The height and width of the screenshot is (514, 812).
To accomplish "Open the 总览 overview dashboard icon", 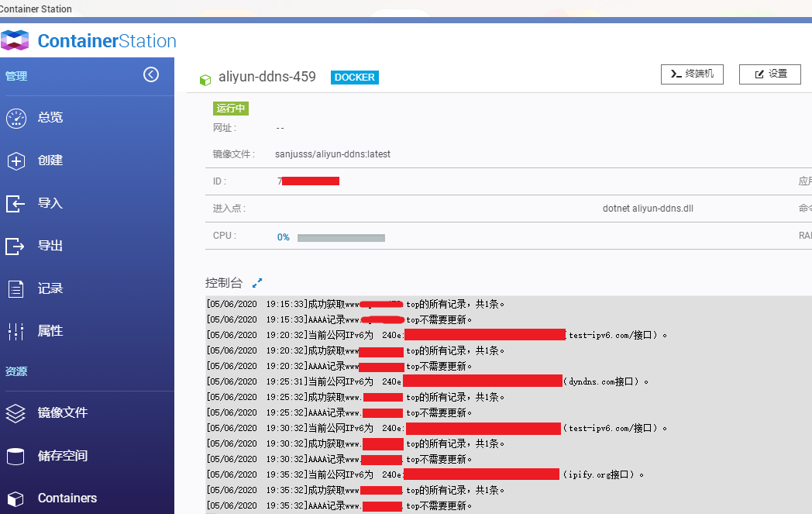I will [x=16, y=118].
